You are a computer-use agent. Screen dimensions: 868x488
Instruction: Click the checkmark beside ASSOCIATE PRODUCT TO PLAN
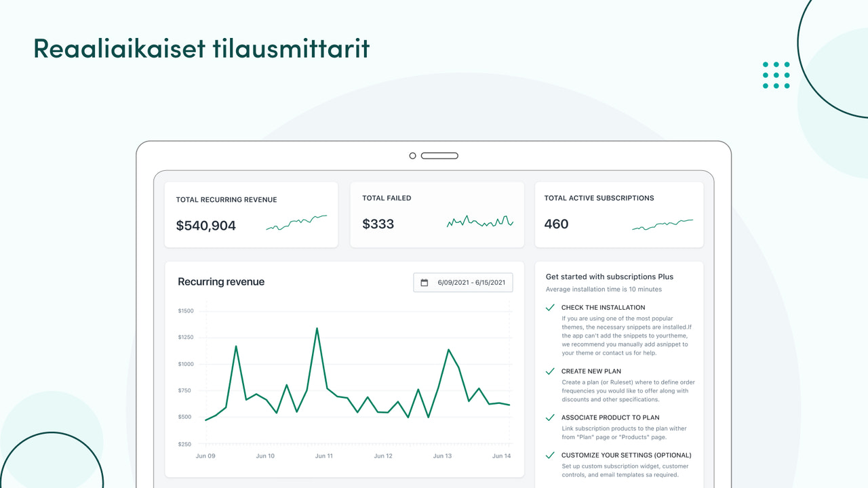pos(551,418)
